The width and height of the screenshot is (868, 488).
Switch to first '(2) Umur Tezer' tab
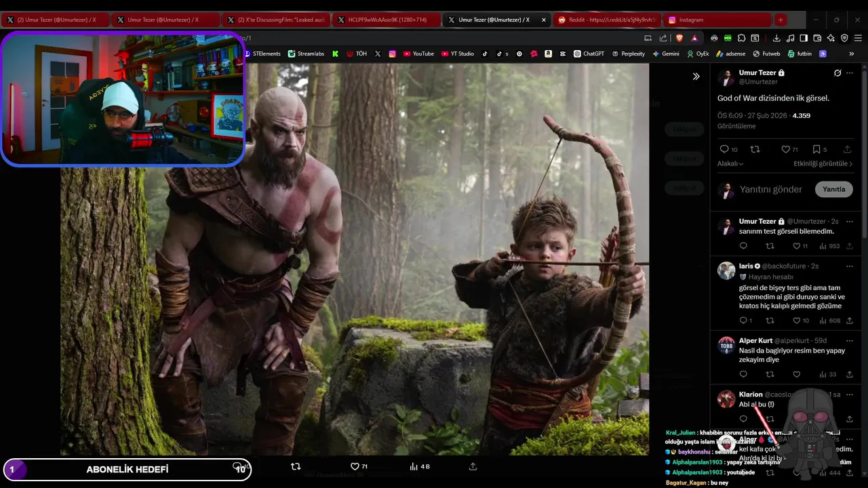click(x=55, y=20)
